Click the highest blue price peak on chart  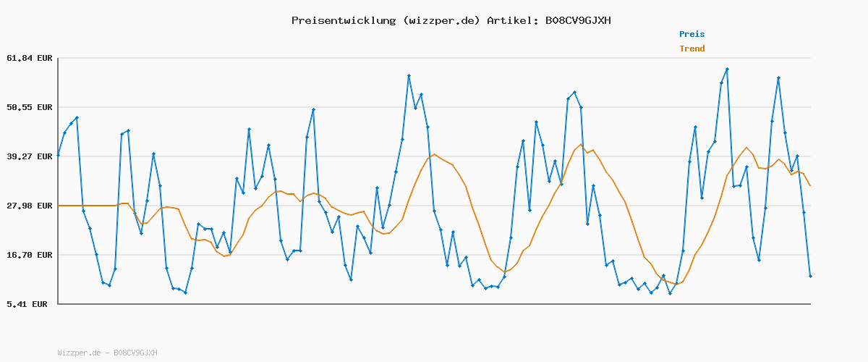727,70
